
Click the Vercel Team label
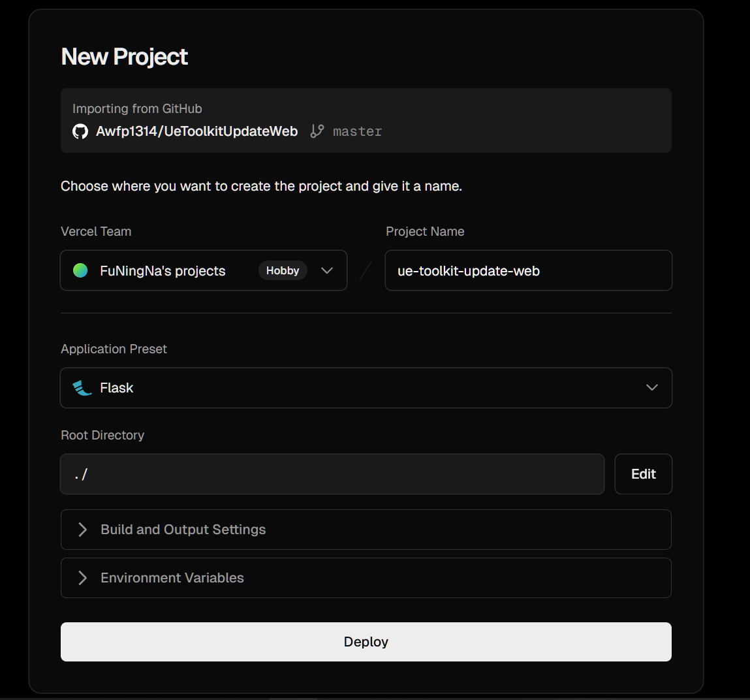[x=96, y=232]
